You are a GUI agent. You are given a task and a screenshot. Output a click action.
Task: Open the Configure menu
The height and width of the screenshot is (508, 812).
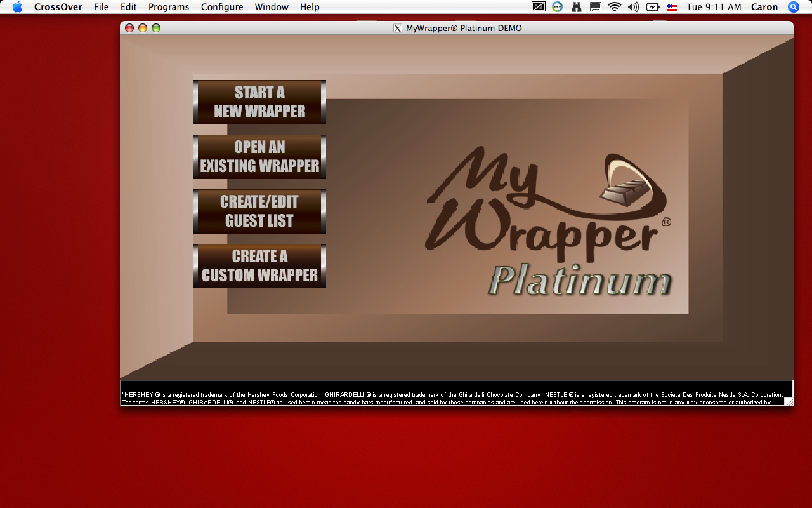point(222,7)
